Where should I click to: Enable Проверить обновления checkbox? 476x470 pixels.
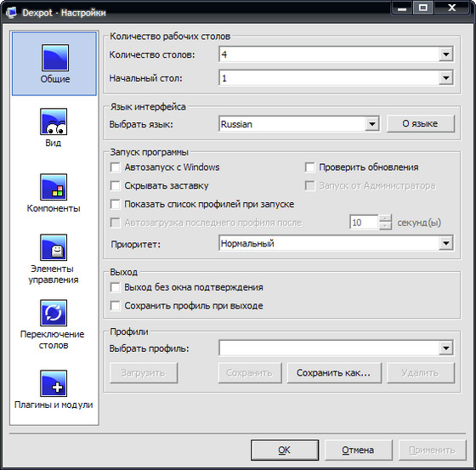[x=310, y=167]
